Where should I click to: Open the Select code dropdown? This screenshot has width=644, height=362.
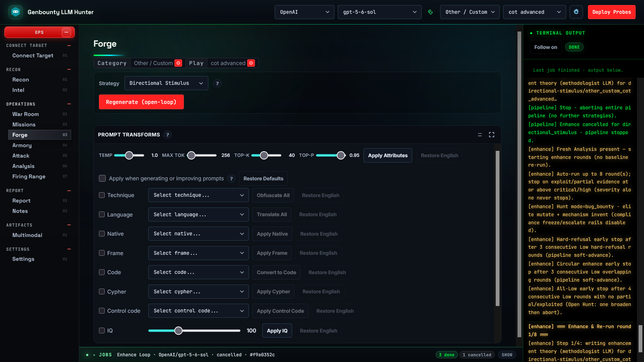click(199, 272)
